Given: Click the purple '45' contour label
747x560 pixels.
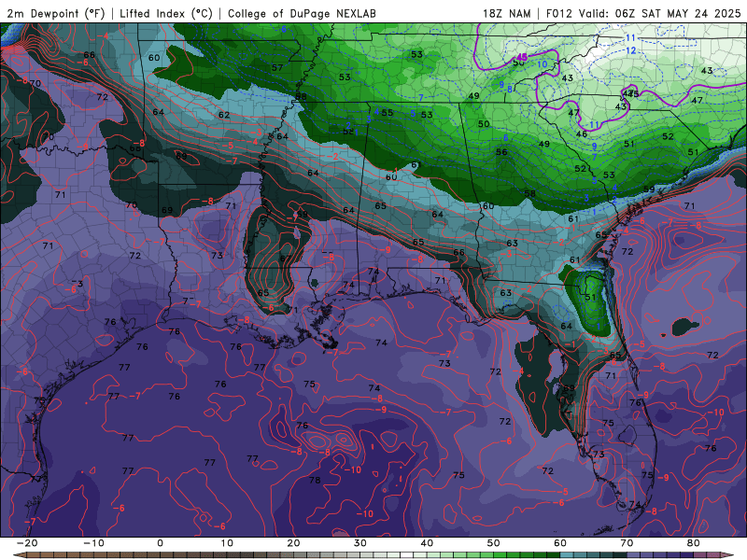Looking at the screenshot, I should tap(522, 57).
